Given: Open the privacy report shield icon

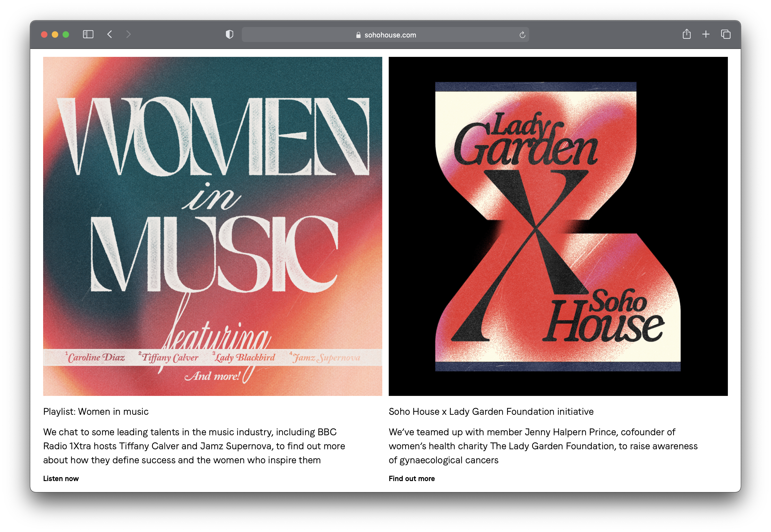Looking at the screenshot, I should [x=229, y=34].
